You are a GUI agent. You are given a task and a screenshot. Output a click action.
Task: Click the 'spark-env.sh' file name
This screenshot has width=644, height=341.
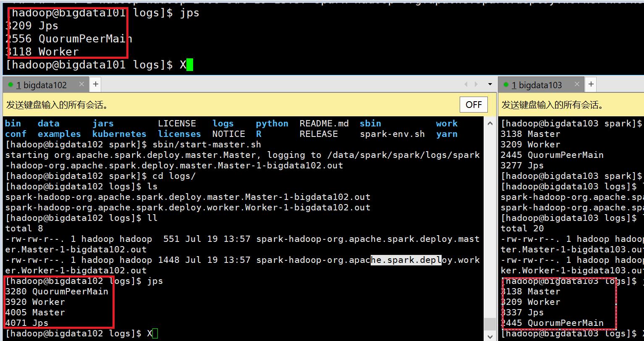[x=392, y=134]
